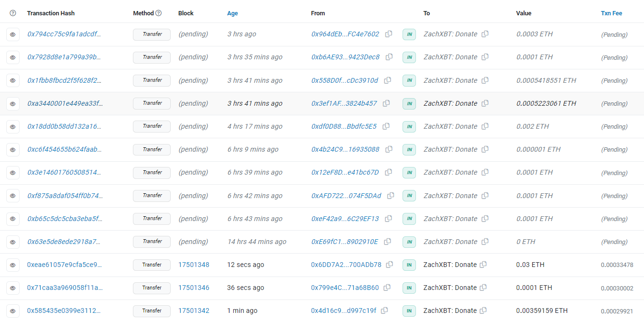Preview transaction 0xeae61057e9cfa5ce9 with eye icon
644x322 pixels.
[13, 265]
